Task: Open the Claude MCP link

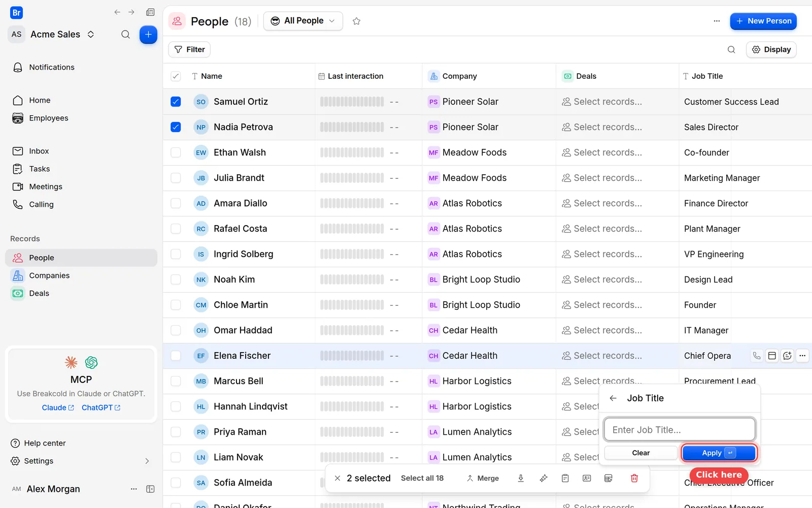Action: [58, 407]
